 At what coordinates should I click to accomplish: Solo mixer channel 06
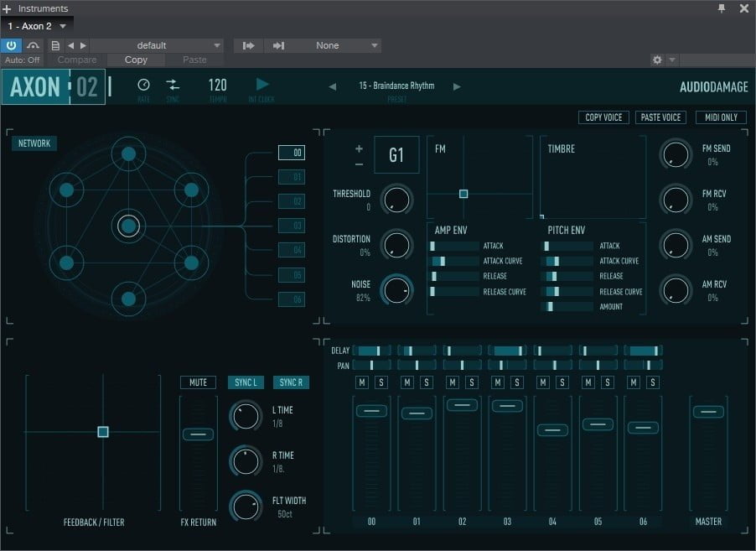tap(653, 382)
